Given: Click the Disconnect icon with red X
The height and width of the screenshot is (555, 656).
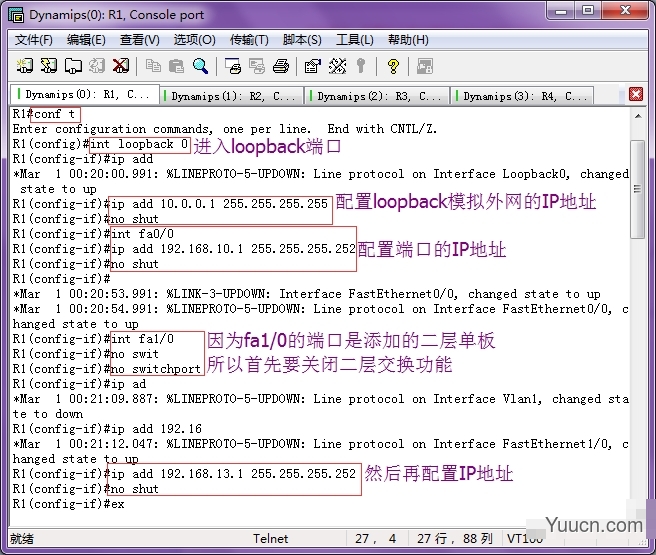Looking at the screenshot, I should click(121, 66).
